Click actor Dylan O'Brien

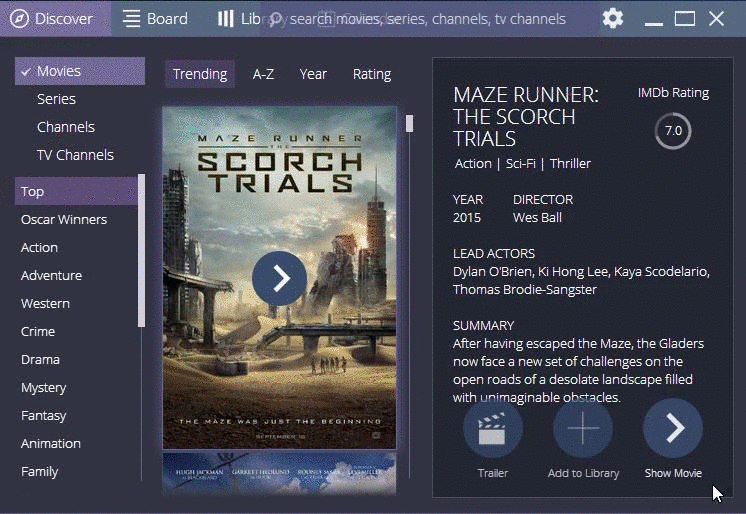[492, 272]
